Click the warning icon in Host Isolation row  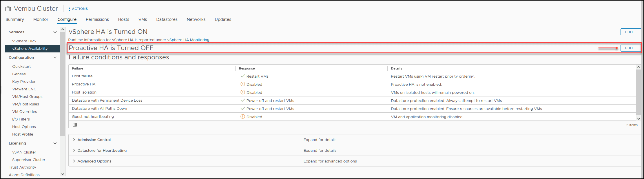243,92
